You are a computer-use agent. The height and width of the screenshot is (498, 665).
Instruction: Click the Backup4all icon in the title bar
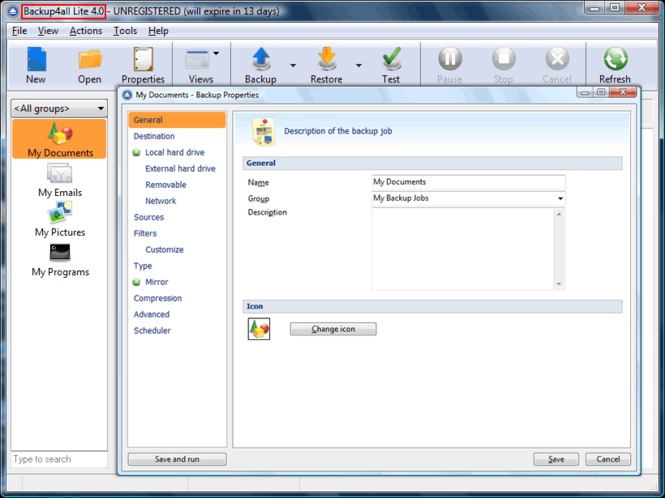(13, 11)
